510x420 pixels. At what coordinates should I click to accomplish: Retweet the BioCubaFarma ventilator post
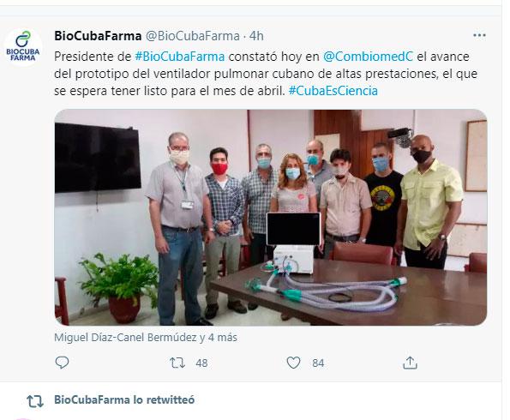click(177, 363)
